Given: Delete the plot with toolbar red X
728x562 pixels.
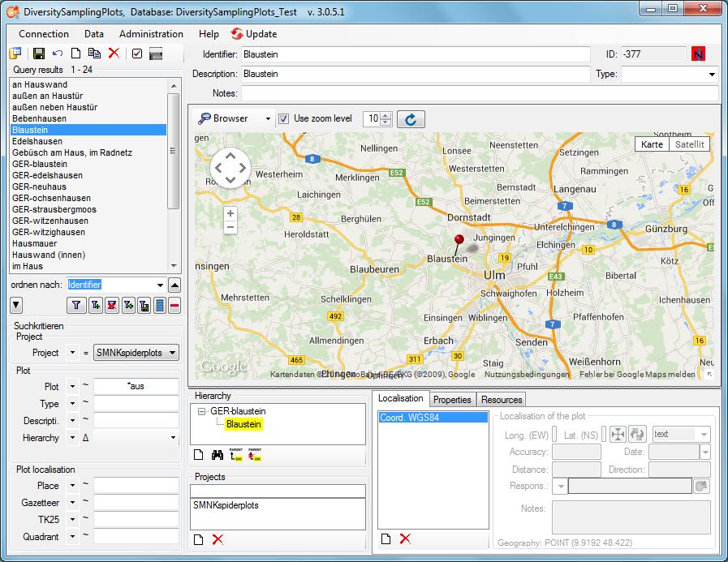Looking at the screenshot, I should point(114,53).
